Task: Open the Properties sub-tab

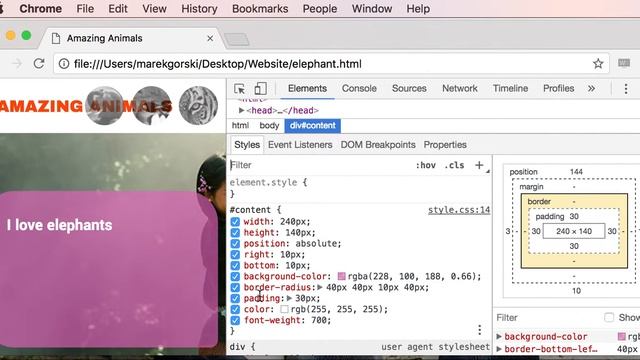Action: pyautogui.click(x=445, y=145)
